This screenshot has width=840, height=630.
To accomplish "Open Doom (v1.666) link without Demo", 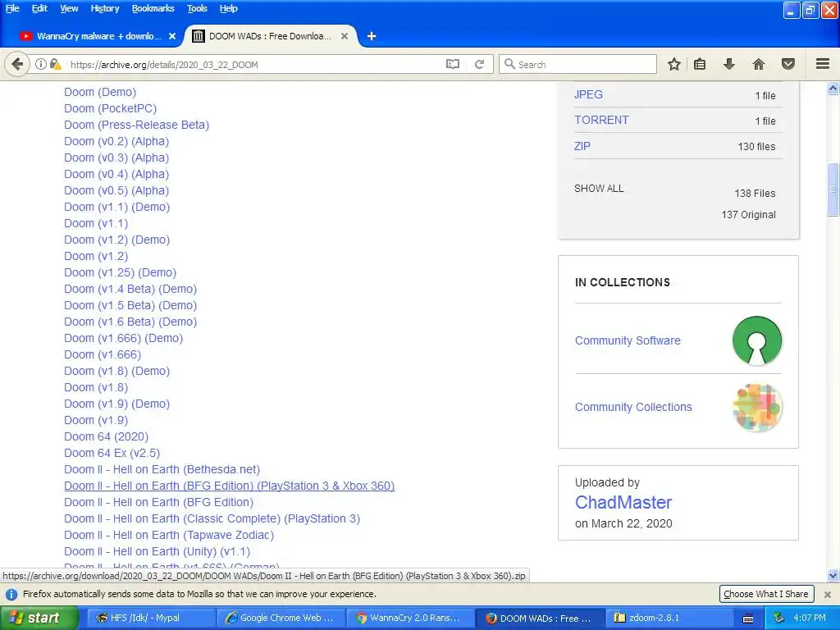I will coord(103,354).
